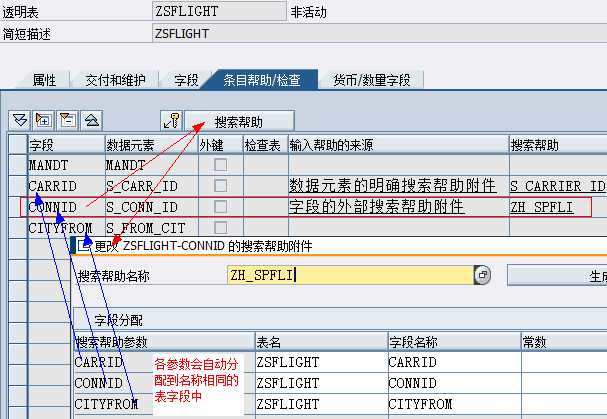Toggle the foreign key checkbox for MANDT
The width and height of the screenshot is (607, 419).
[220, 164]
